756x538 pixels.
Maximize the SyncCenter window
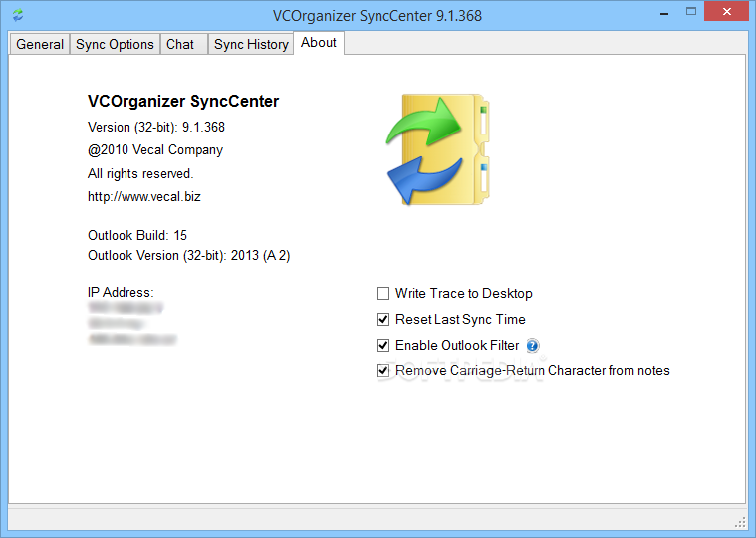coord(691,12)
